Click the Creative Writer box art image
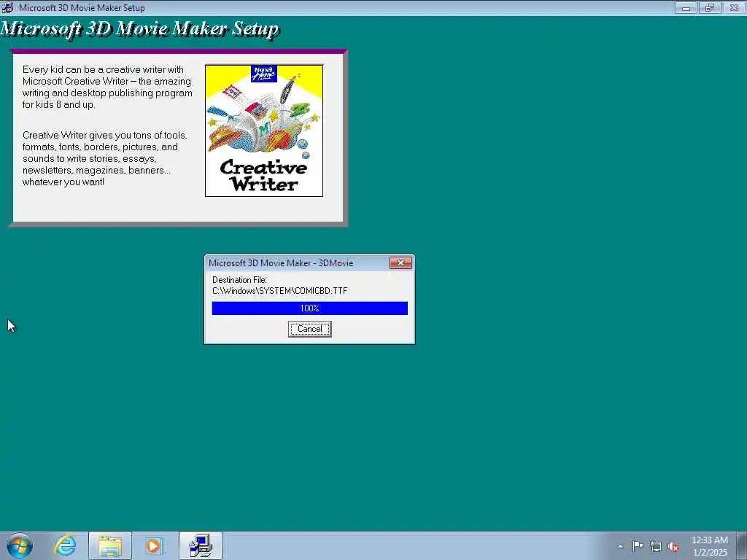The height and width of the screenshot is (560, 747). click(264, 131)
